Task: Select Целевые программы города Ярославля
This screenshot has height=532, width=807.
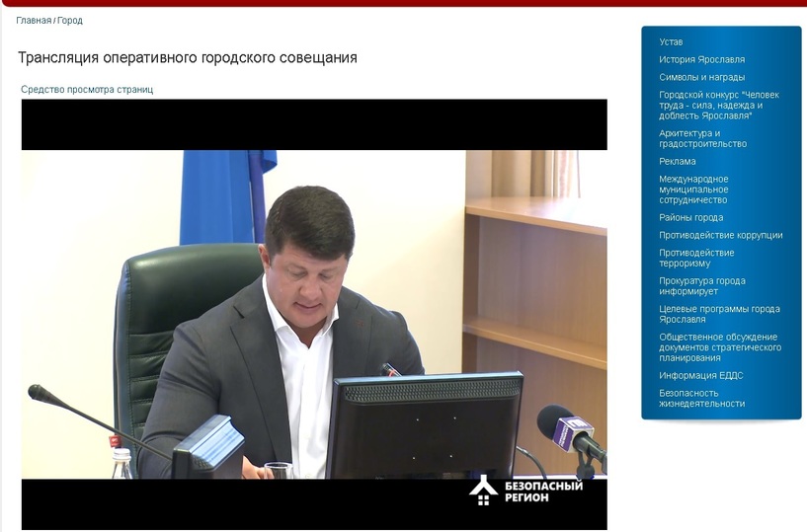Action: (719, 314)
